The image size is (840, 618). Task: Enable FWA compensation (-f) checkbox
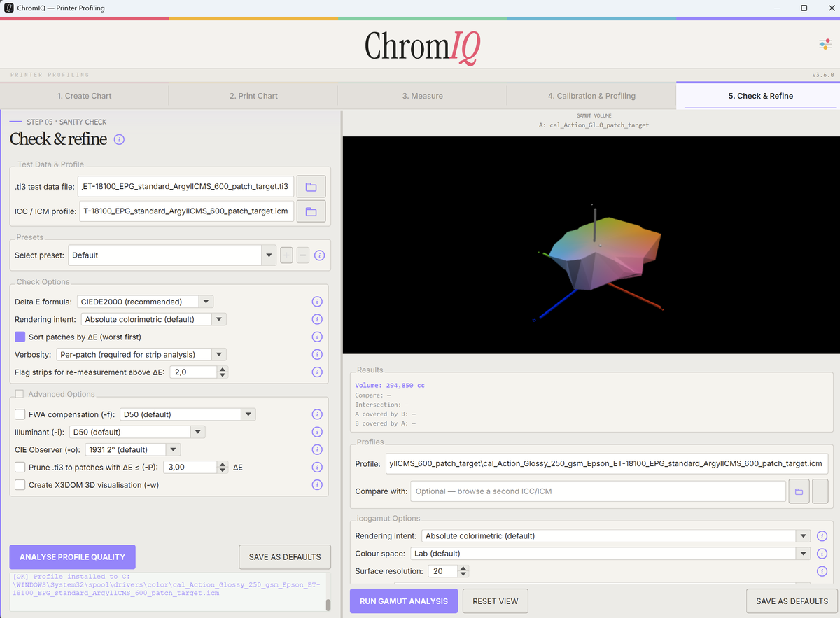(20, 414)
